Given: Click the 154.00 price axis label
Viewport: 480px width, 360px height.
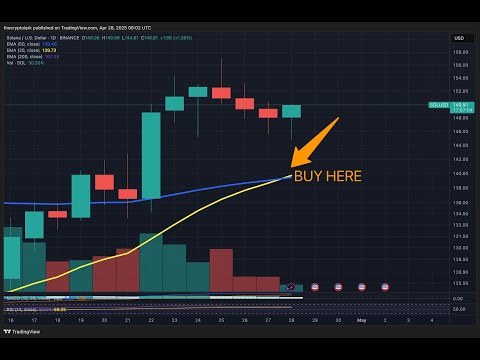Looking at the screenshot, I should pos(460,78).
